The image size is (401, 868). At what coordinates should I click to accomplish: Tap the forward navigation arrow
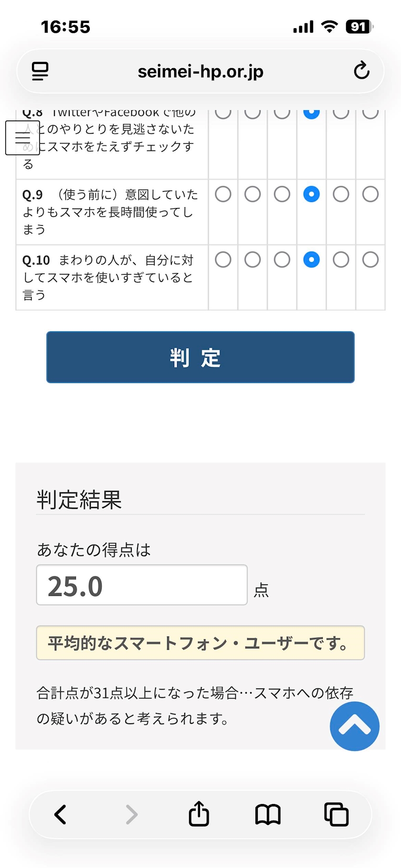tap(131, 815)
